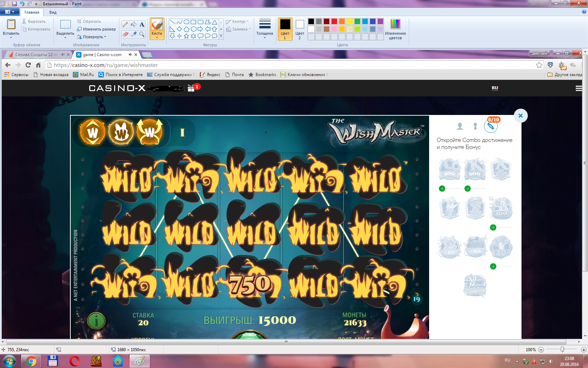The image size is (588, 368).
Task: Click Вырезать to cut the selection
Action: point(34,21)
